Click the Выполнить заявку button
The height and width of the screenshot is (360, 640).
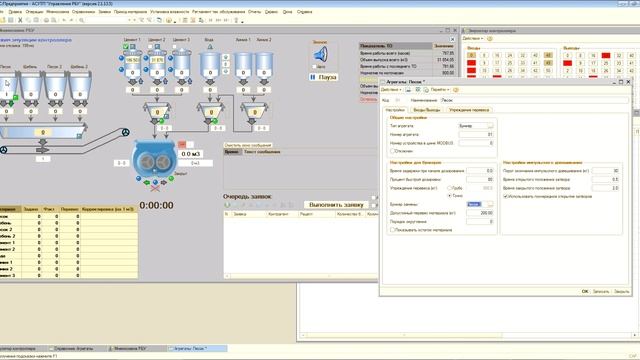[x=336, y=204]
